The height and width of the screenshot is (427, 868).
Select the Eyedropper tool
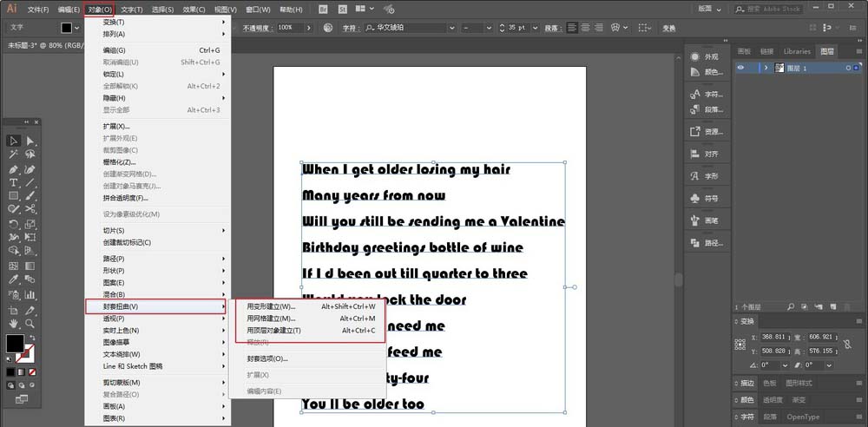14,279
